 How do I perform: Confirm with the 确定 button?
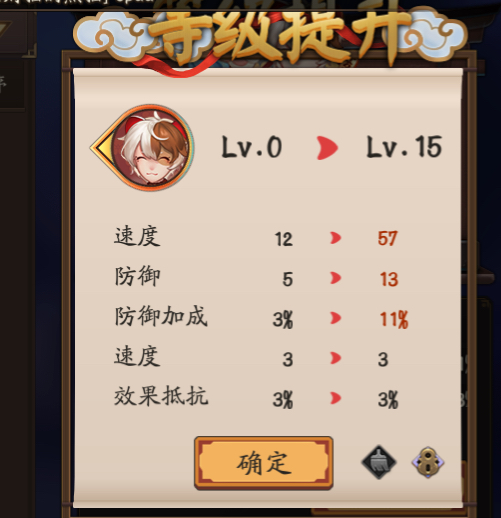264,463
